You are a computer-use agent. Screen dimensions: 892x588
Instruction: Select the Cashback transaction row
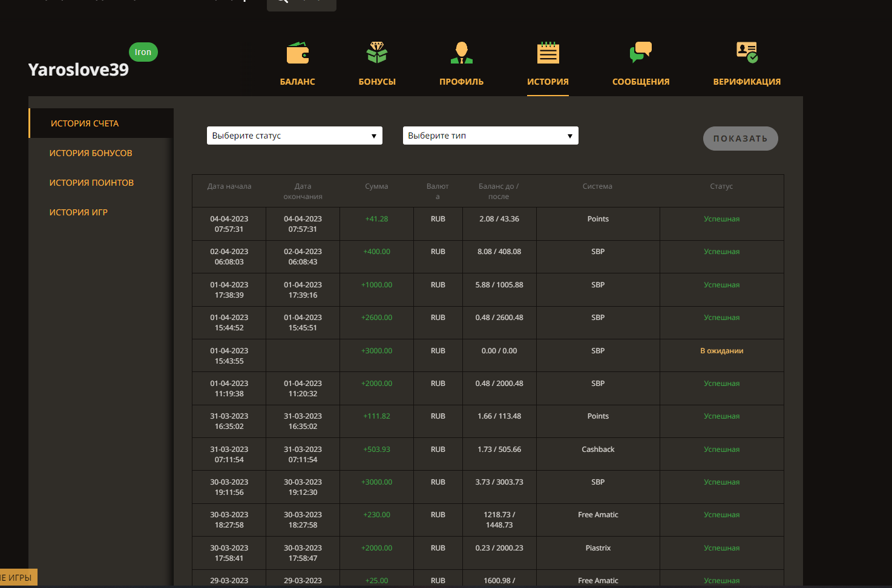(x=598, y=449)
